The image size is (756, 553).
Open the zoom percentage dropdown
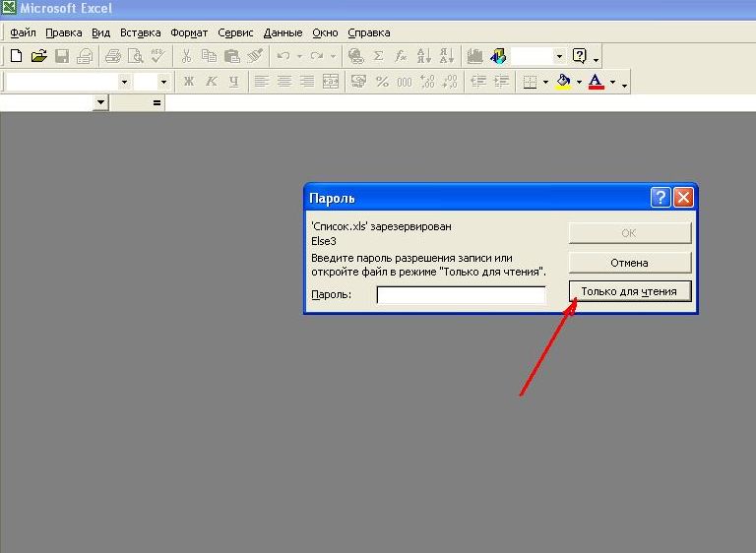[559, 56]
